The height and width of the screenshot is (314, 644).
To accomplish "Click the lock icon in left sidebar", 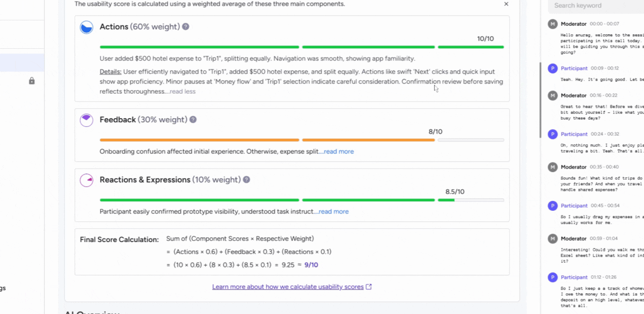I will click(32, 81).
